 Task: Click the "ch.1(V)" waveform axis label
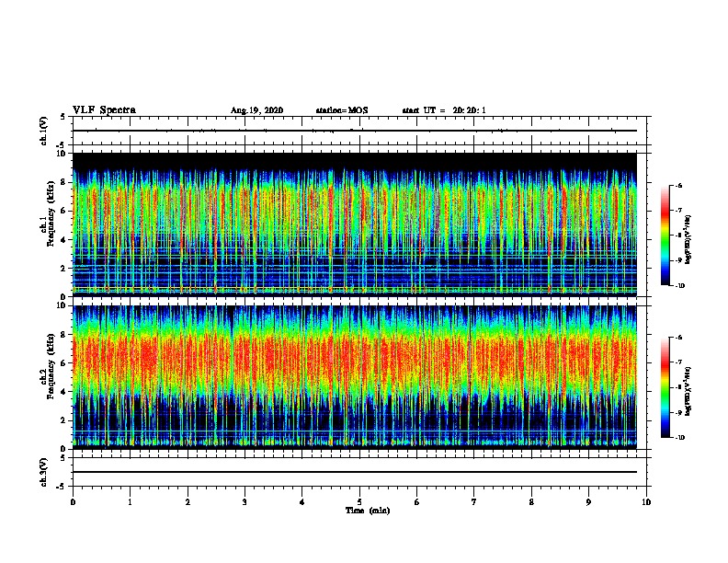click(x=44, y=131)
